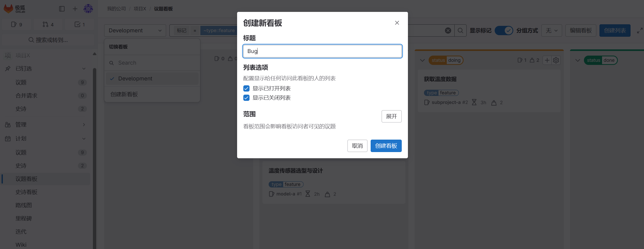Viewport: 644px width, 249px height.
Task: Open merge requests via the branch icon
Action: coord(48,24)
